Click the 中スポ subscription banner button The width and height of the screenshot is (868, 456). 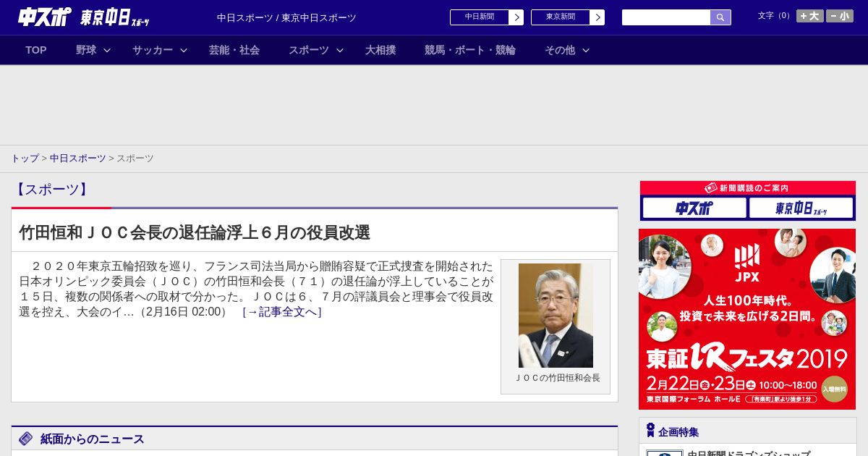tap(694, 208)
